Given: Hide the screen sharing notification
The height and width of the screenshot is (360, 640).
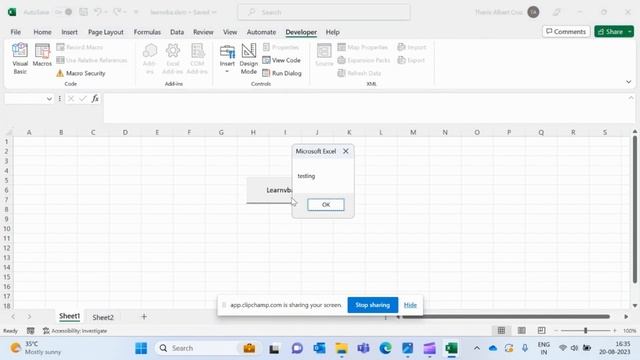Looking at the screenshot, I should coord(410,305).
